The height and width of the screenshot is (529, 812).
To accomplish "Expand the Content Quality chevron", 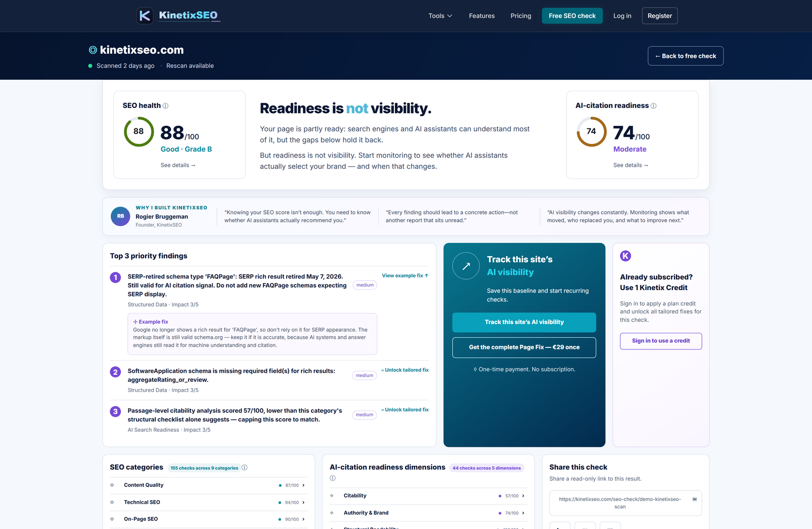I will point(303,485).
